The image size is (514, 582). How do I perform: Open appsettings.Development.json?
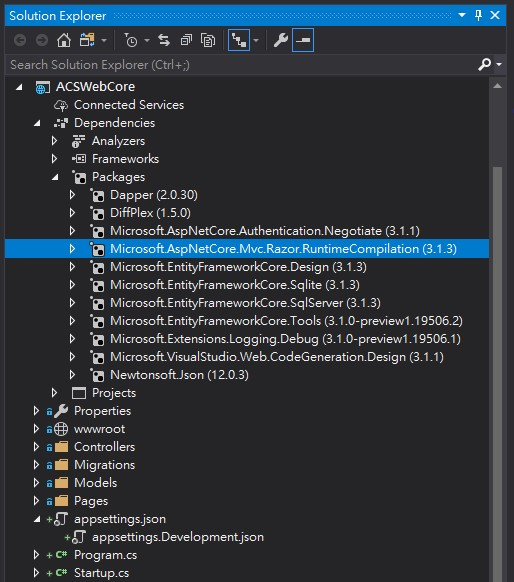point(178,537)
